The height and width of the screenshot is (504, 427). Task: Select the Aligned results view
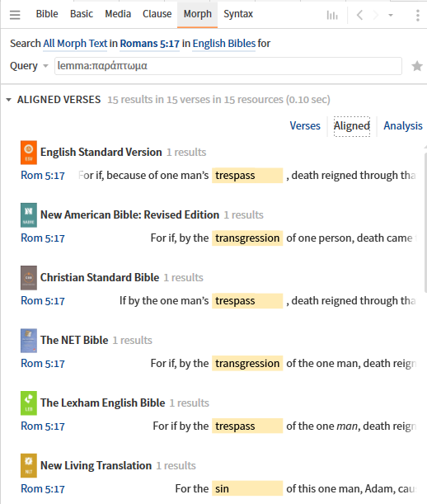tap(352, 126)
